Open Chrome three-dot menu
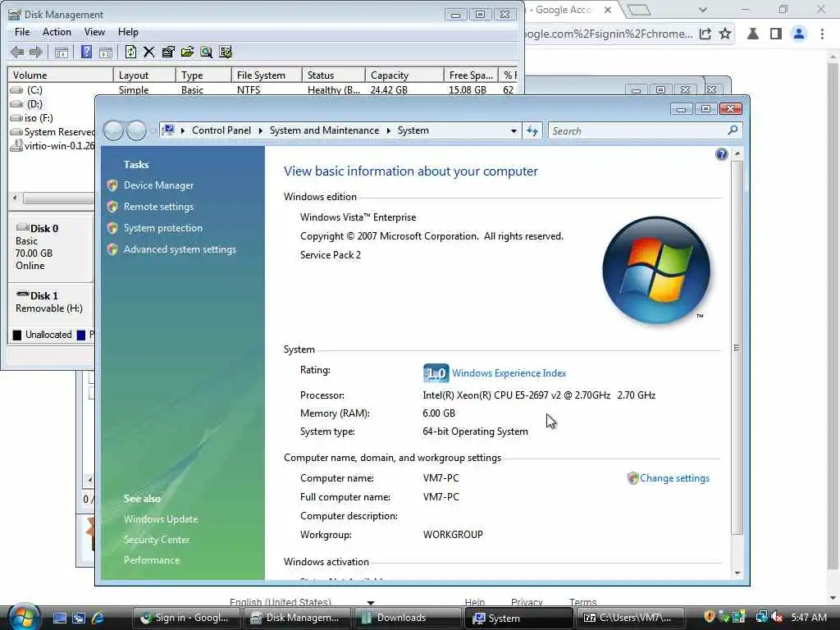The height and width of the screenshot is (630, 840). pyautogui.click(x=822, y=34)
